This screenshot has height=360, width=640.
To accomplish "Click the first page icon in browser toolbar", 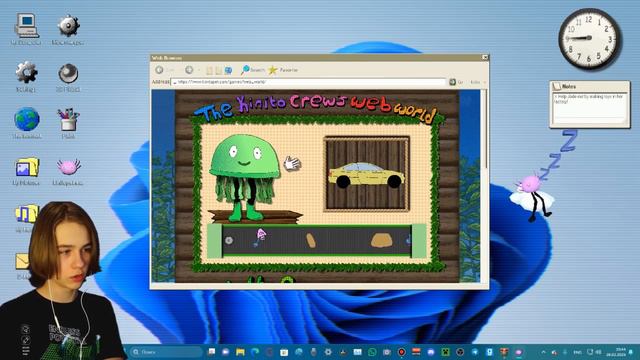I will (209, 71).
